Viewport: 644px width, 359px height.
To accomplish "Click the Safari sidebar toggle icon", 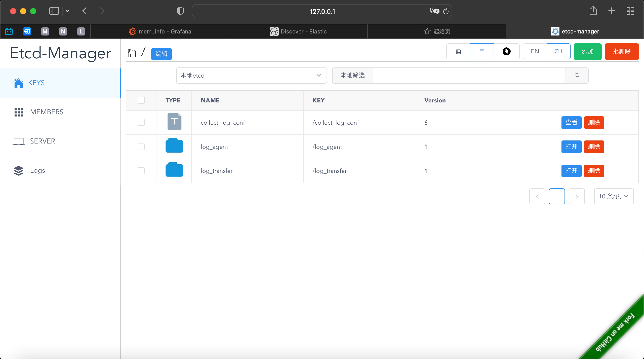I will (54, 11).
